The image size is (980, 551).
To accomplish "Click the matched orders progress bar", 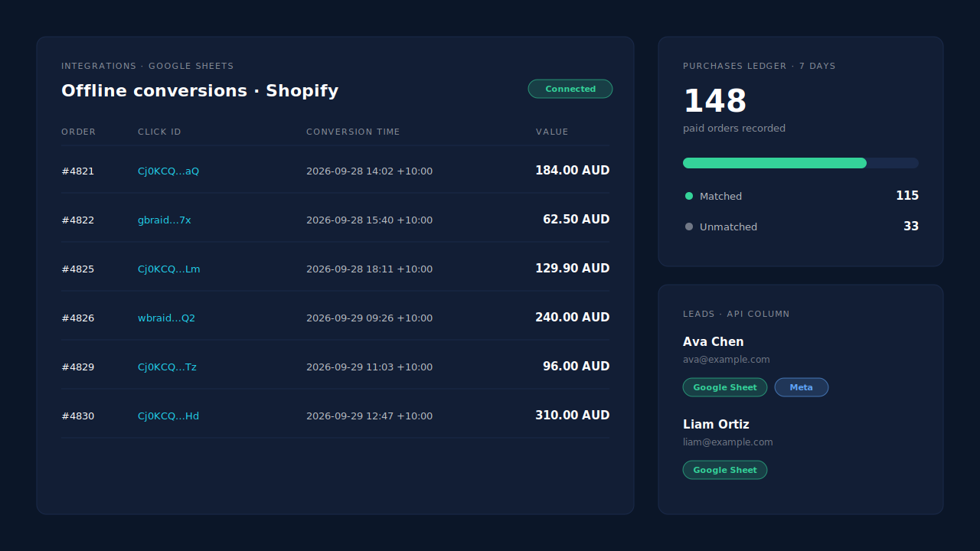I will tap(801, 163).
